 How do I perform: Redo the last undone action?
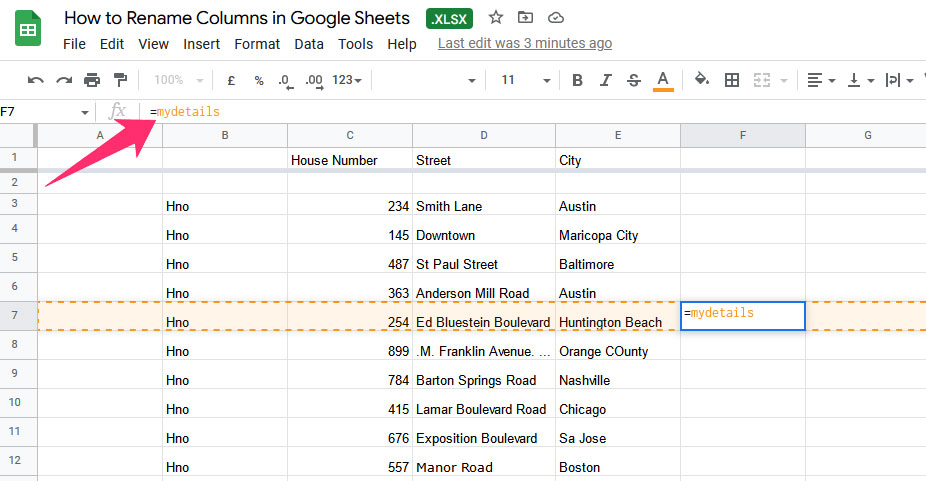click(x=64, y=80)
